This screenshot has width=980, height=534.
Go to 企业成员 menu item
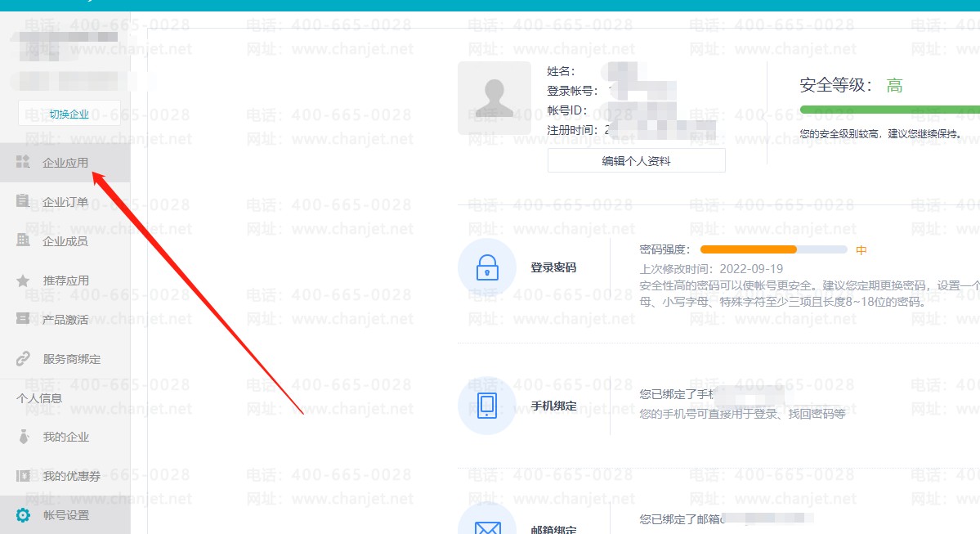coord(65,240)
